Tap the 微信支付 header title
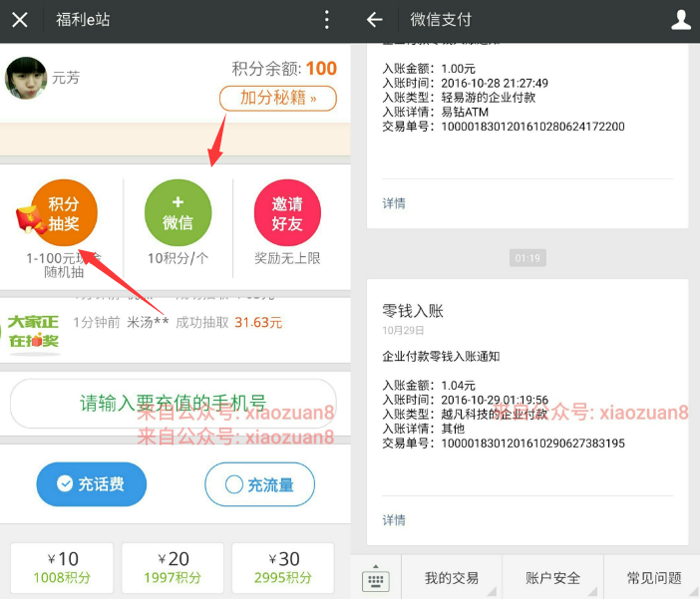This screenshot has height=599, width=700. pyautogui.click(x=440, y=20)
